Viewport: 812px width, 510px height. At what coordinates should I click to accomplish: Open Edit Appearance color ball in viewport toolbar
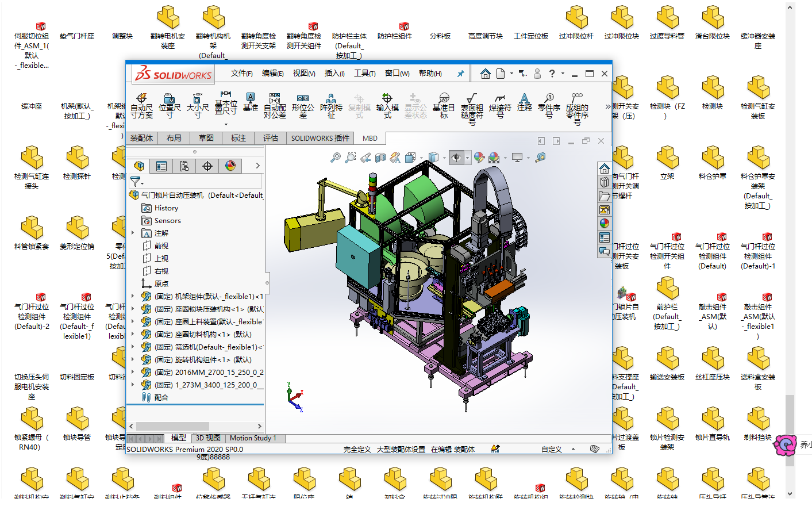point(479,157)
